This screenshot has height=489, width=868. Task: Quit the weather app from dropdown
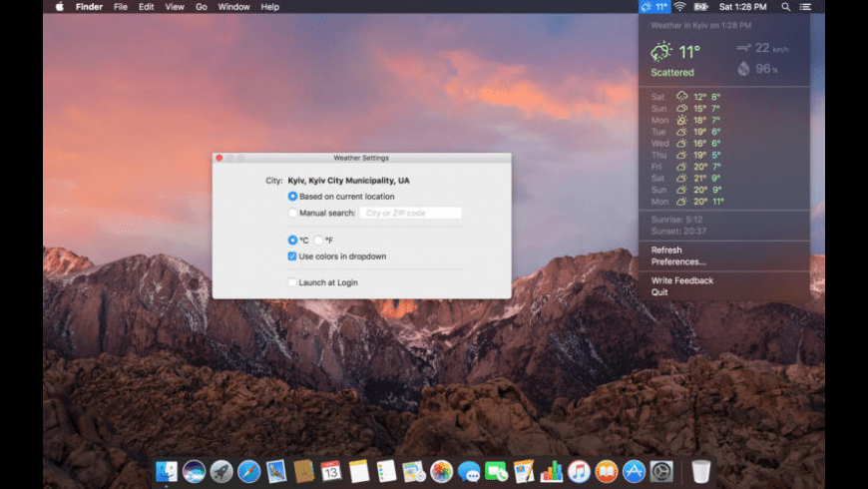point(659,291)
